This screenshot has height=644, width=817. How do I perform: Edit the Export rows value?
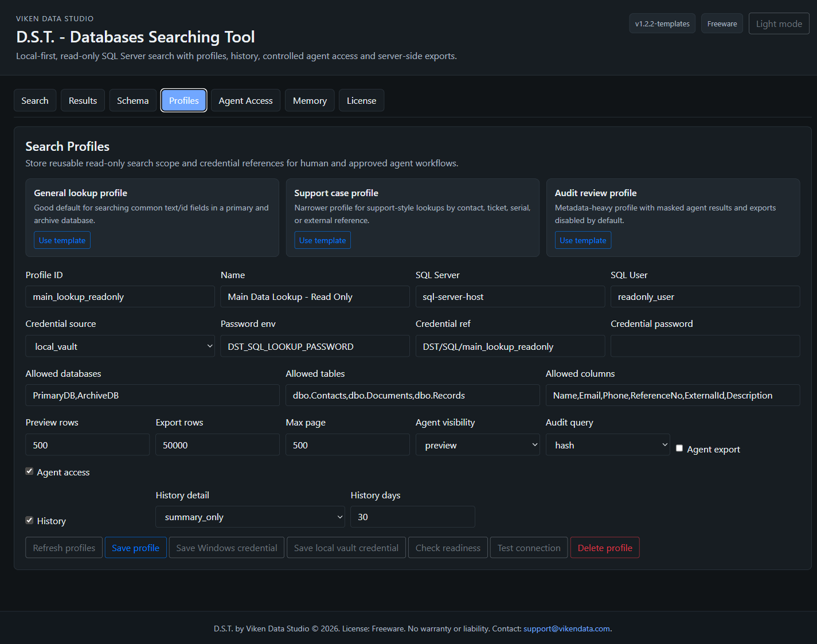click(217, 445)
